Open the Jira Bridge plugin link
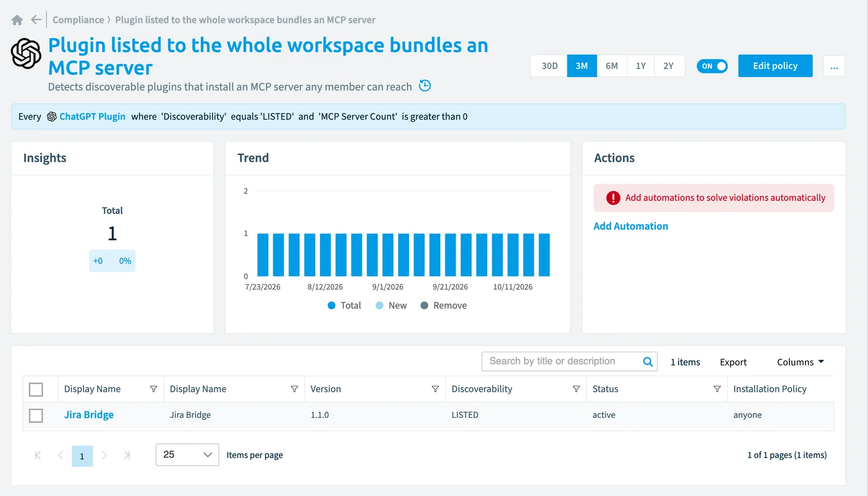 click(x=89, y=415)
